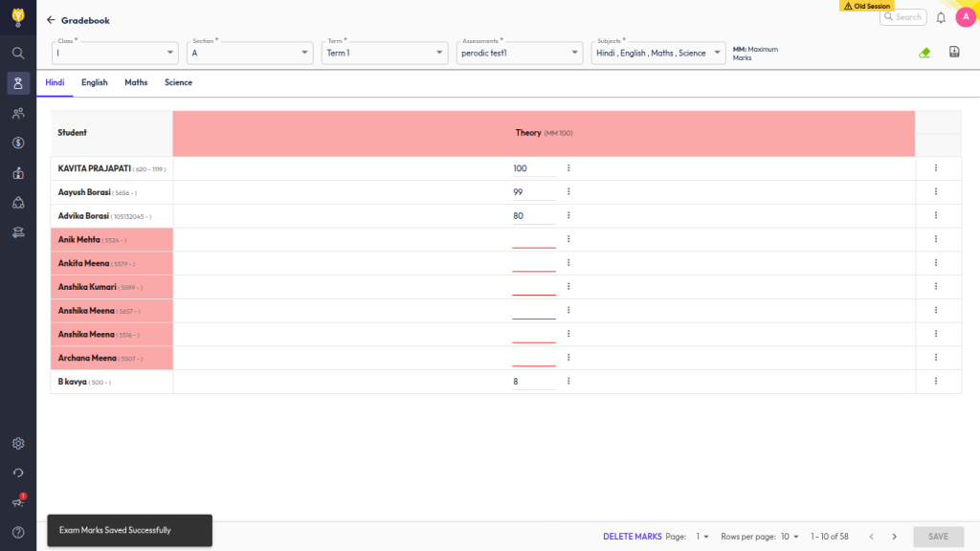Open the Rows per page dropdown

click(790, 537)
